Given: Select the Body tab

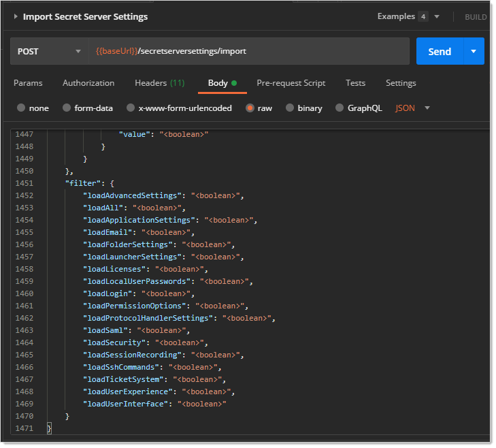Looking at the screenshot, I should (x=218, y=83).
